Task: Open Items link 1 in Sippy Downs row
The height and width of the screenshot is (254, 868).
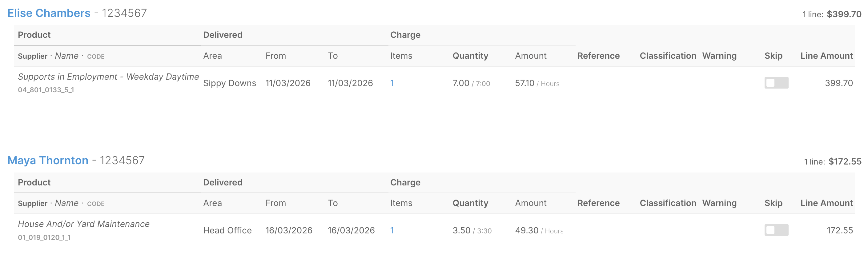Action: click(392, 83)
